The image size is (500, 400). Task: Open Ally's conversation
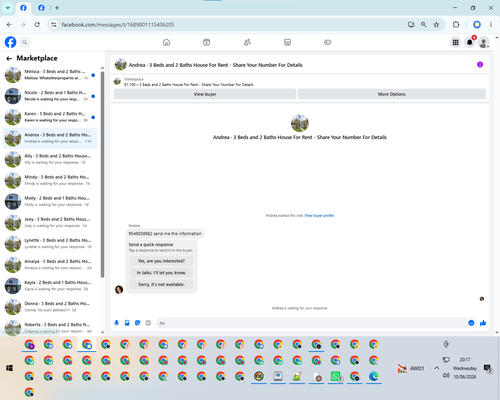tap(50, 159)
